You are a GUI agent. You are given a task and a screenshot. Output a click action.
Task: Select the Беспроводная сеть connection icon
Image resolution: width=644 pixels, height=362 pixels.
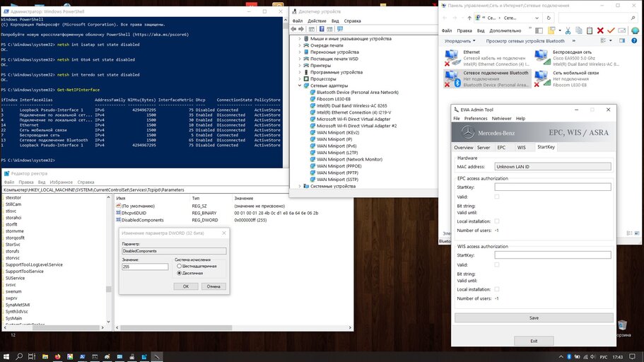click(541, 57)
